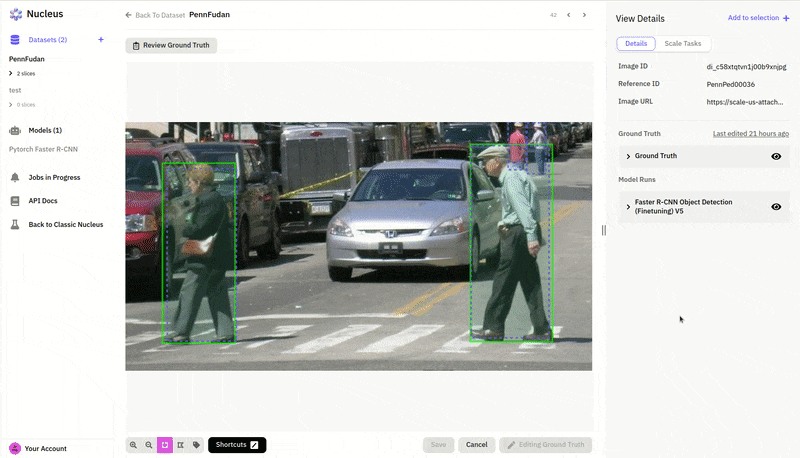
Task: Hide Faster R-CNN model run annotations
Action: pos(776,206)
